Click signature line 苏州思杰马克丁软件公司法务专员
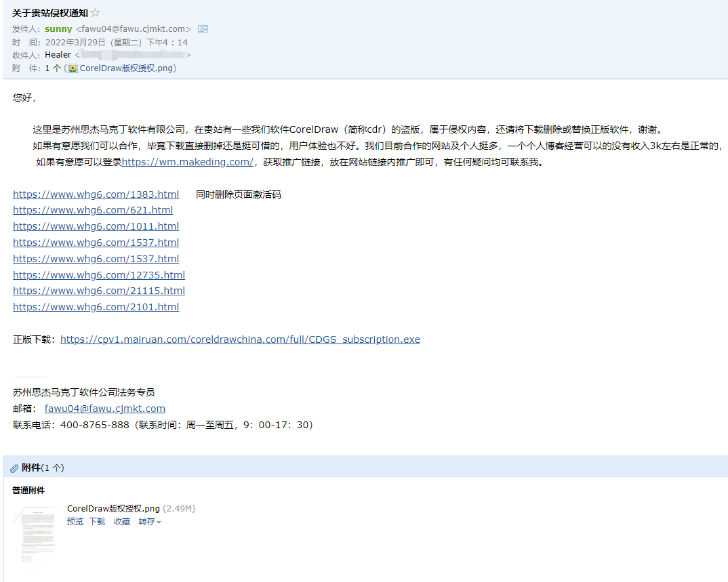The image size is (728, 582). (84, 393)
